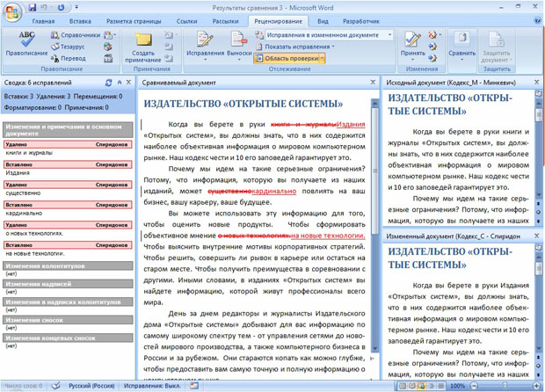Click the 100% zoom level

[457, 386]
